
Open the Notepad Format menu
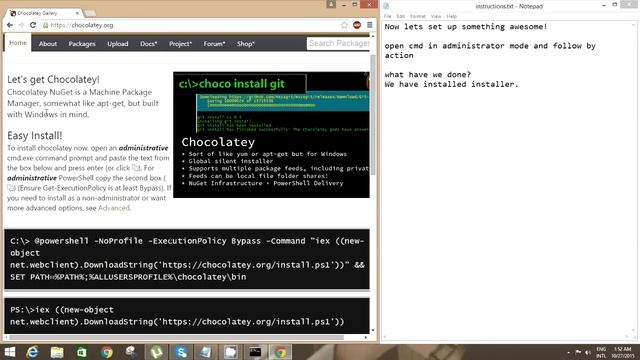tap(418, 16)
